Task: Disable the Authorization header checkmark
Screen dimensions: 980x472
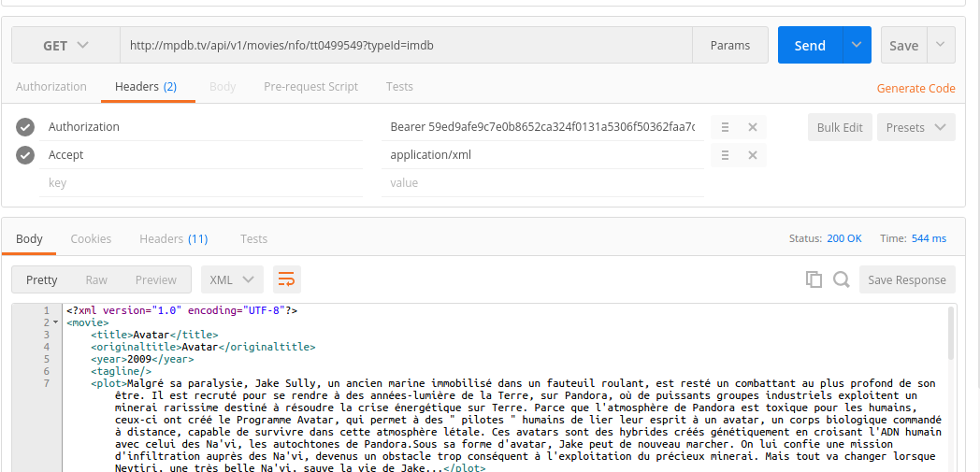Action: pos(25,127)
